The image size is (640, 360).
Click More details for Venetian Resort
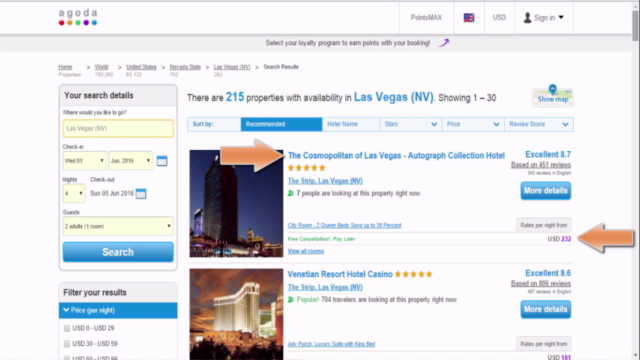tap(546, 309)
